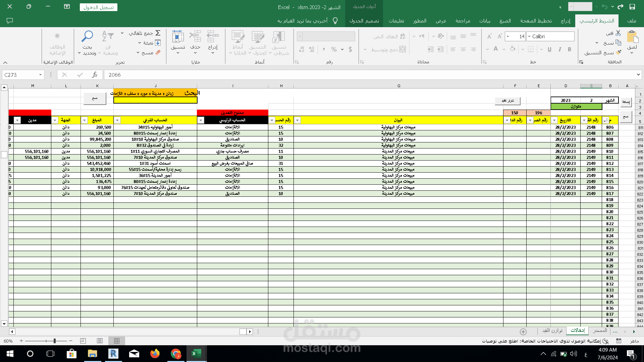Screen dimensions: 644x362
Task: Open filter dropdown for الجهة column
Action: tap(55, 120)
